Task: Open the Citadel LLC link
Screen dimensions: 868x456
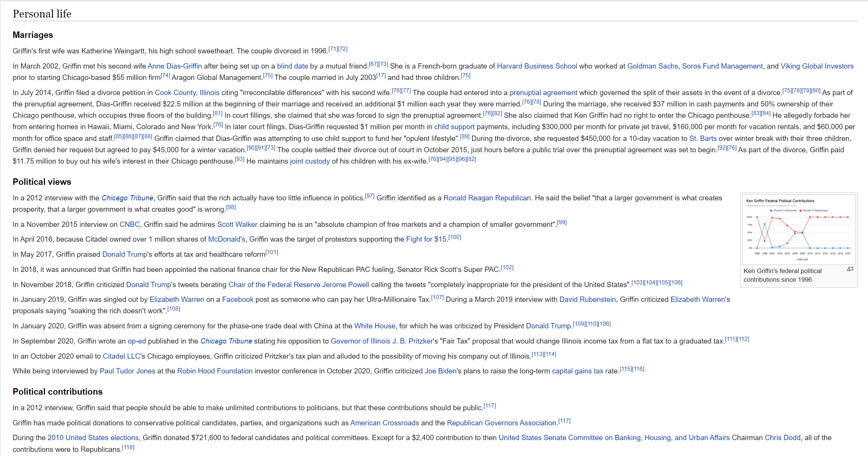Action: pos(122,356)
